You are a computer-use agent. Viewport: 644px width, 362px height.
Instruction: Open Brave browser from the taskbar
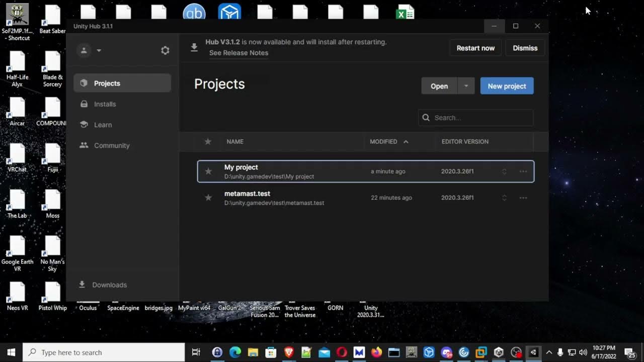tap(289, 352)
